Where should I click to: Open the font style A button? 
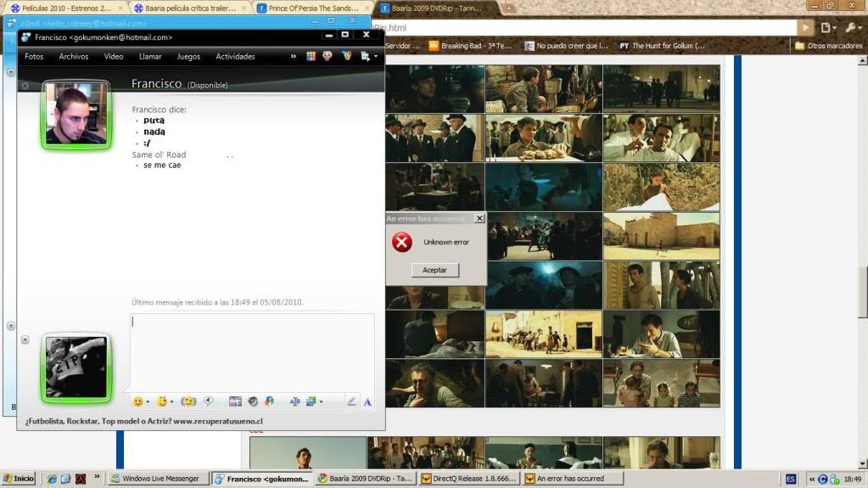(x=367, y=402)
